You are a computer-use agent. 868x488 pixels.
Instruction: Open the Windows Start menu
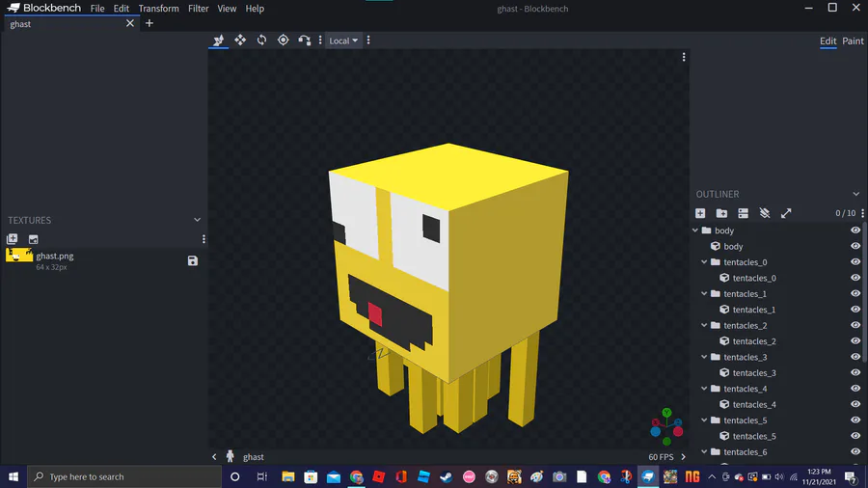[14, 476]
